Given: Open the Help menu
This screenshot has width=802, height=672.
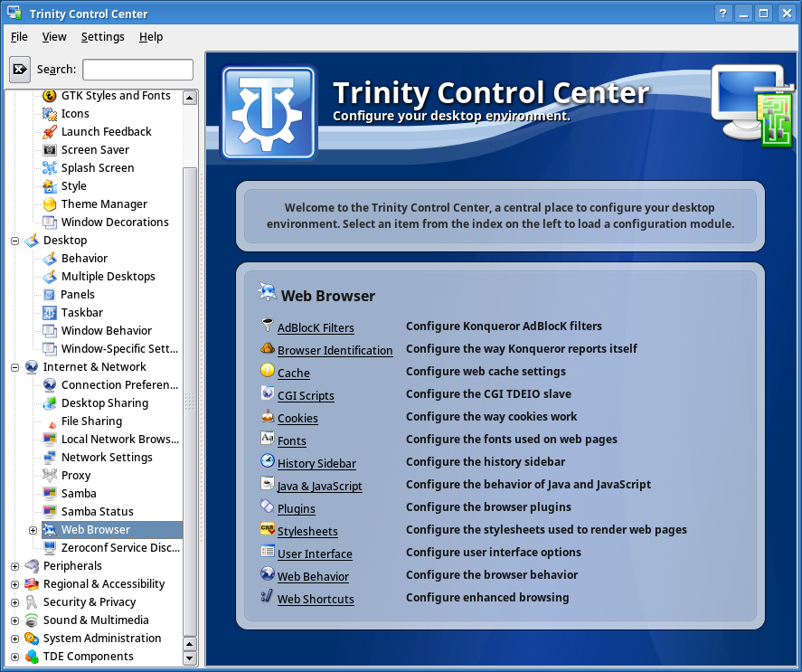Looking at the screenshot, I should [x=151, y=37].
